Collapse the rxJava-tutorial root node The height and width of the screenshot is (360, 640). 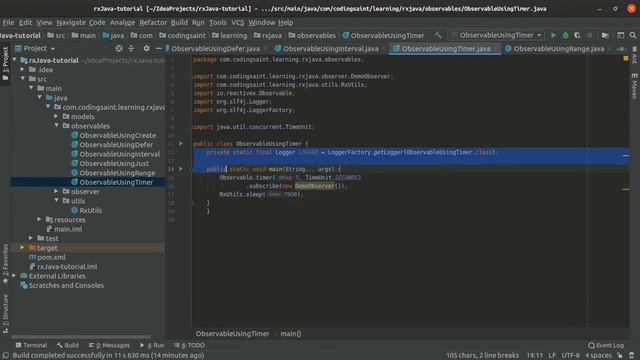(15, 60)
